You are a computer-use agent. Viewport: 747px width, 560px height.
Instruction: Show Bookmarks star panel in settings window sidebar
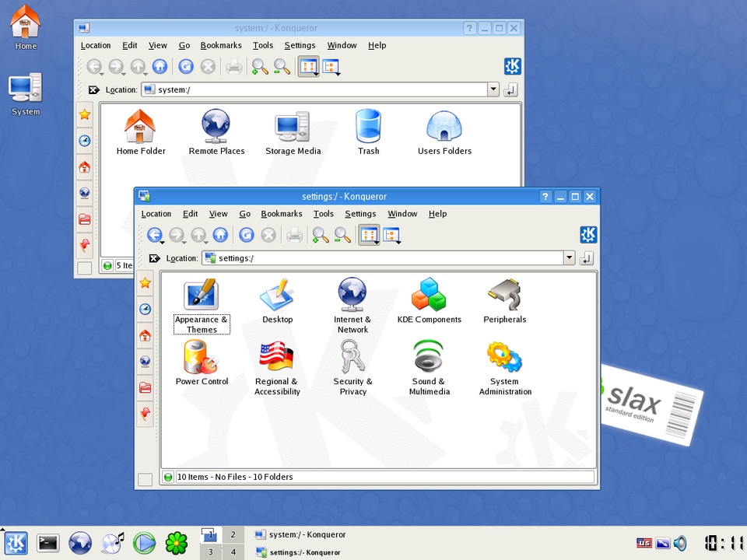146,283
